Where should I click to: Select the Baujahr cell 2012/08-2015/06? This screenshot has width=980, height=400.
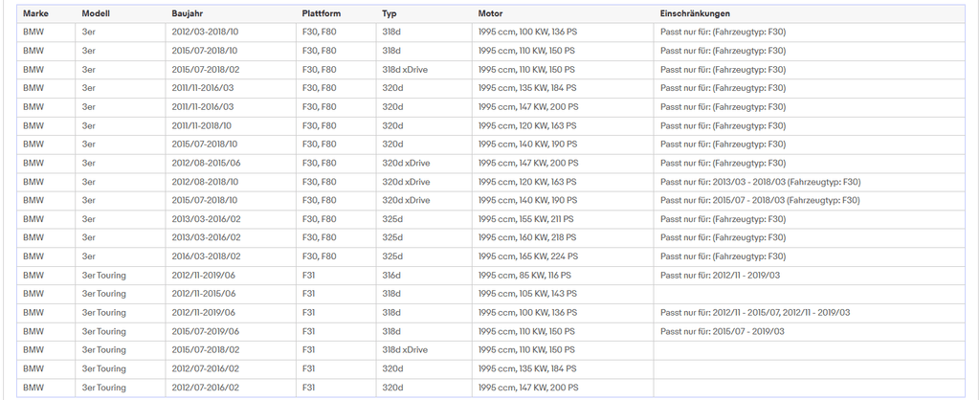pyautogui.click(x=207, y=163)
